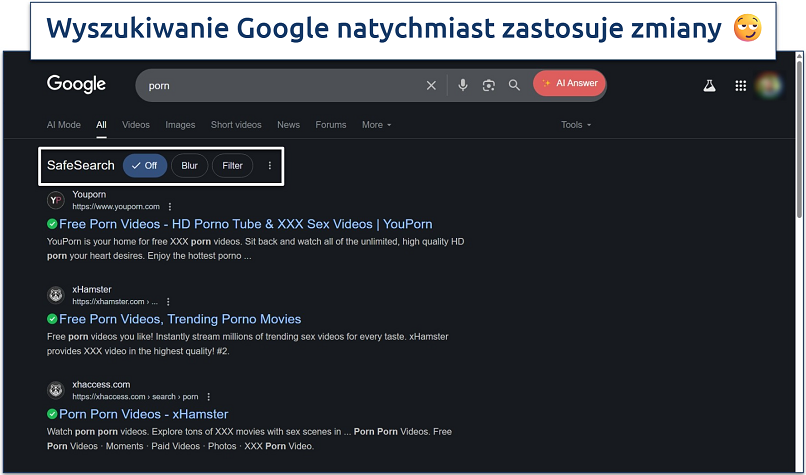Open the Google apps grid

[741, 86]
